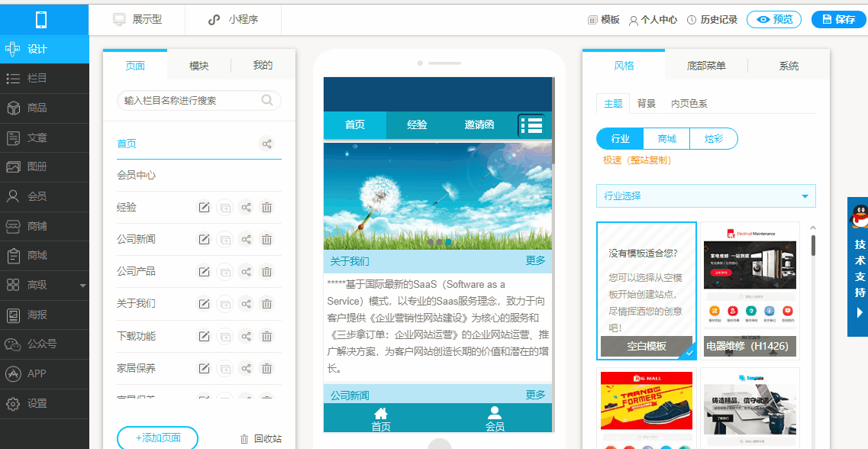Click the 预览 preview button

pos(774,19)
